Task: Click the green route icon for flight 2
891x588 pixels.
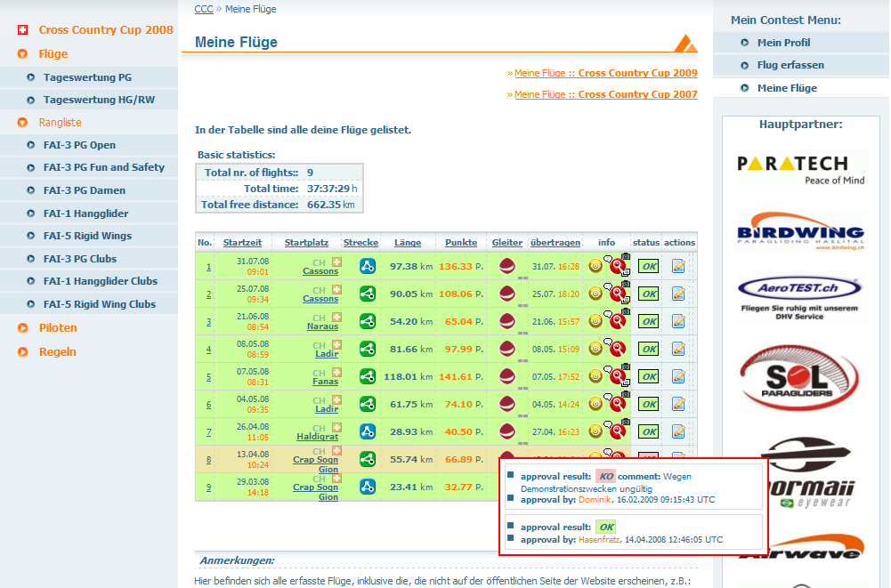Action: (x=367, y=294)
